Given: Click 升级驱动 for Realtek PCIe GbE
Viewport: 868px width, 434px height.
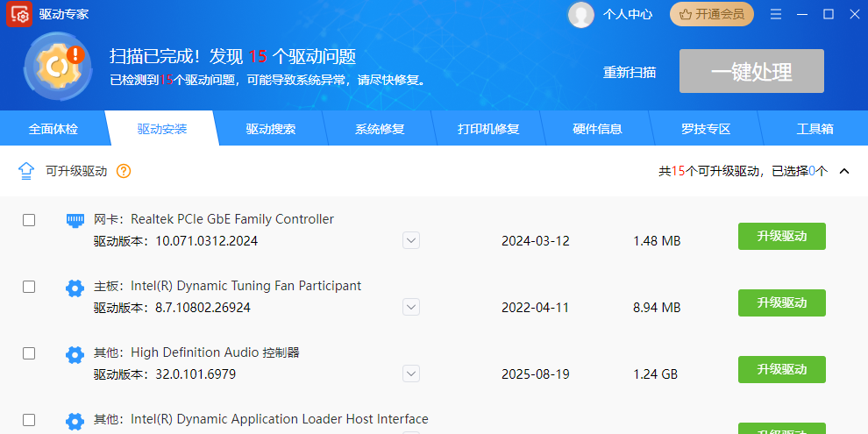Looking at the screenshot, I should pyautogui.click(x=782, y=237).
